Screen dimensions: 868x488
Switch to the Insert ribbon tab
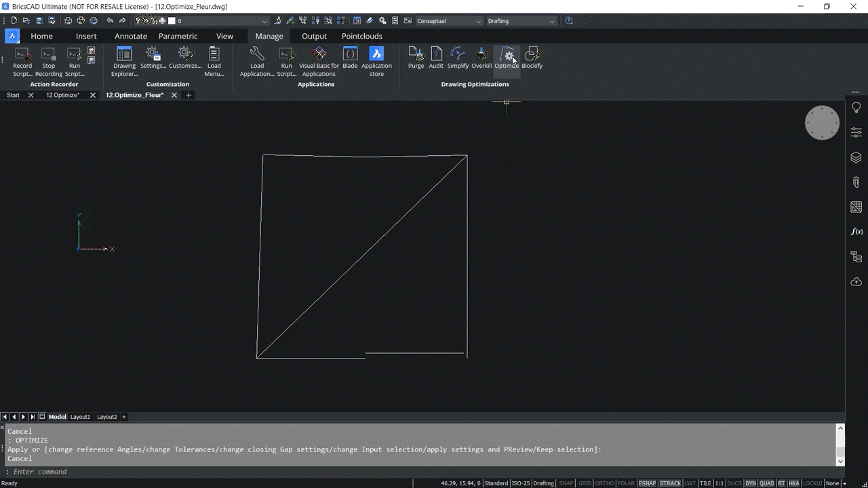pyautogui.click(x=86, y=36)
